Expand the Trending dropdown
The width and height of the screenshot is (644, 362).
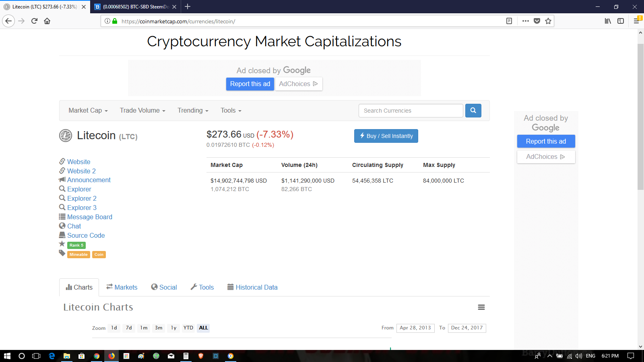(193, 111)
